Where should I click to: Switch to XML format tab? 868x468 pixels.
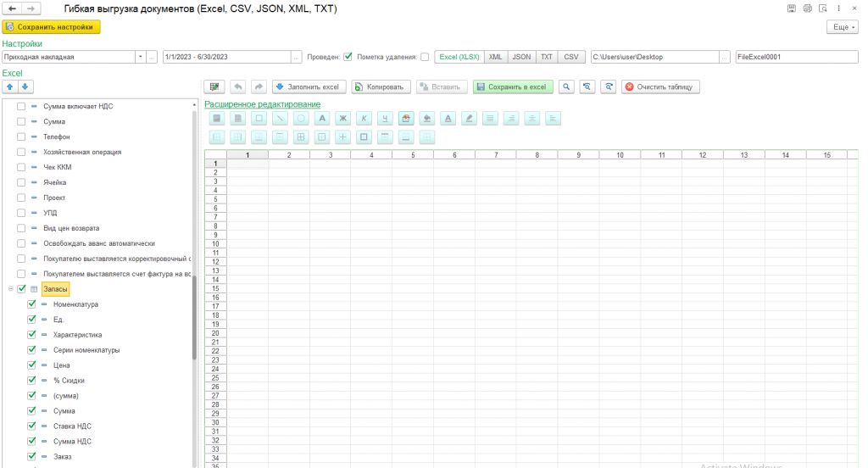(495, 57)
